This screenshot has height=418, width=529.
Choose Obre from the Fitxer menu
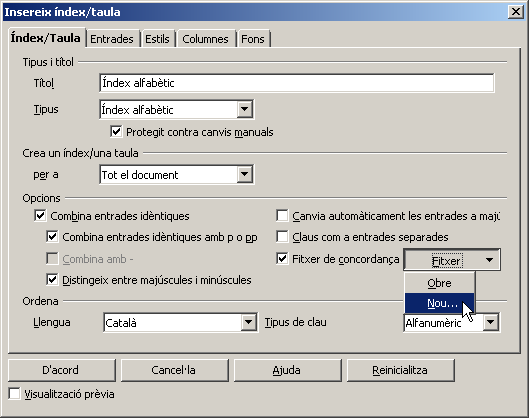click(439, 283)
